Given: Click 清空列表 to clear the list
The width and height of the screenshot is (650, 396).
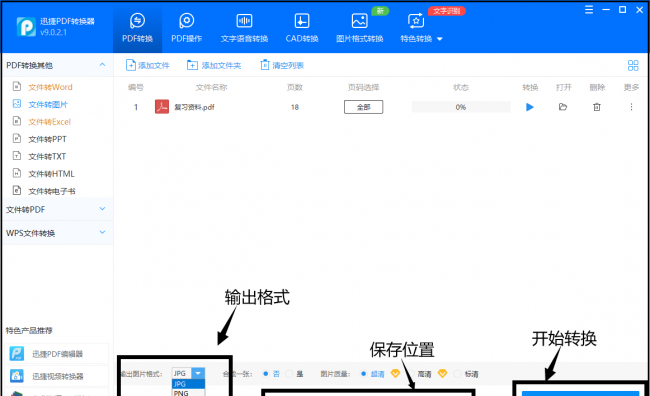Looking at the screenshot, I should (x=282, y=65).
